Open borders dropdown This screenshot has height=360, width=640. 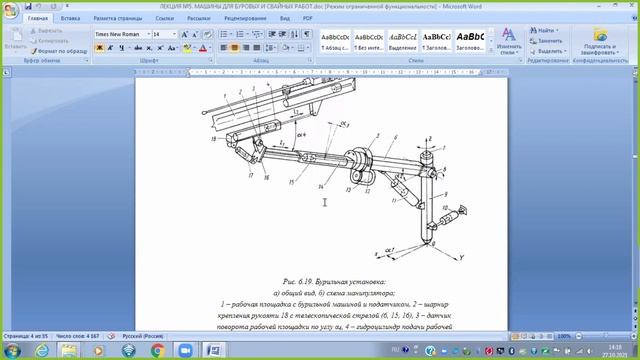pos(308,48)
